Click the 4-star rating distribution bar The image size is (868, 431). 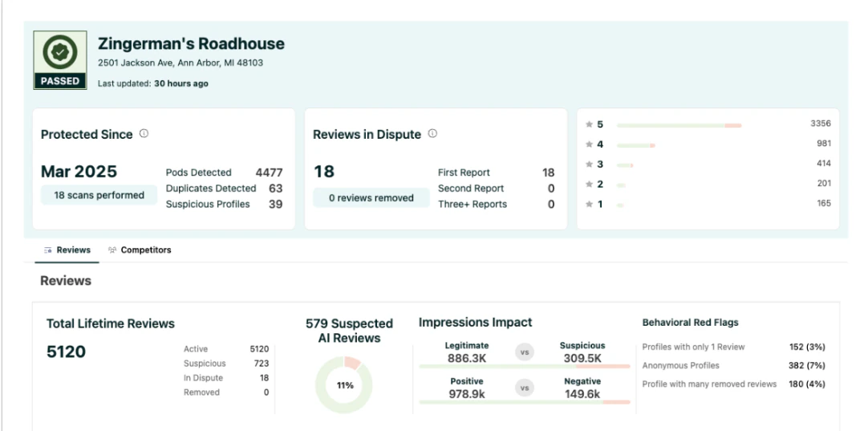coord(635,146)
